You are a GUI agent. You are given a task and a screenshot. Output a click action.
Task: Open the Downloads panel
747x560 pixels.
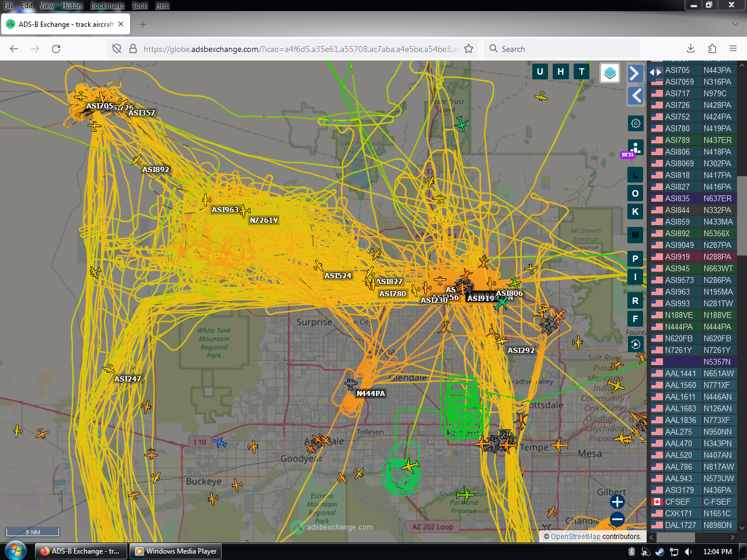click(x=690, y=49)
